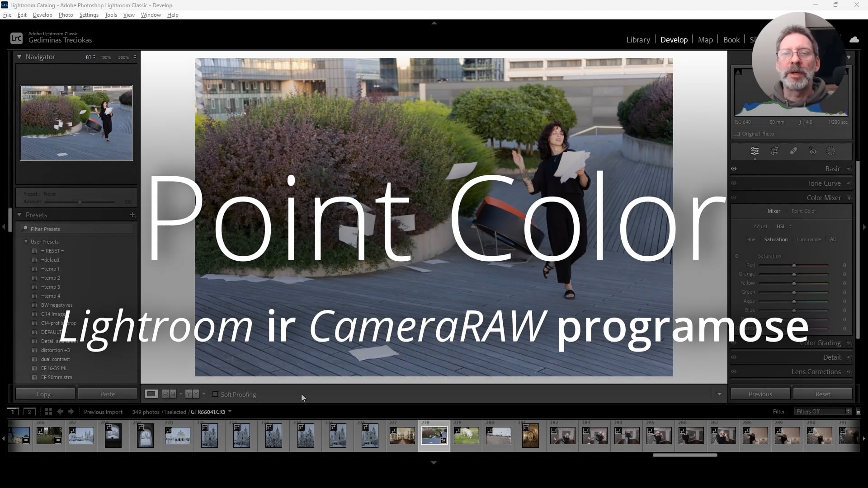Go back with the filmstrip left arrow
The height and width of the screenshot is (488, 868).
pos(60,412)
